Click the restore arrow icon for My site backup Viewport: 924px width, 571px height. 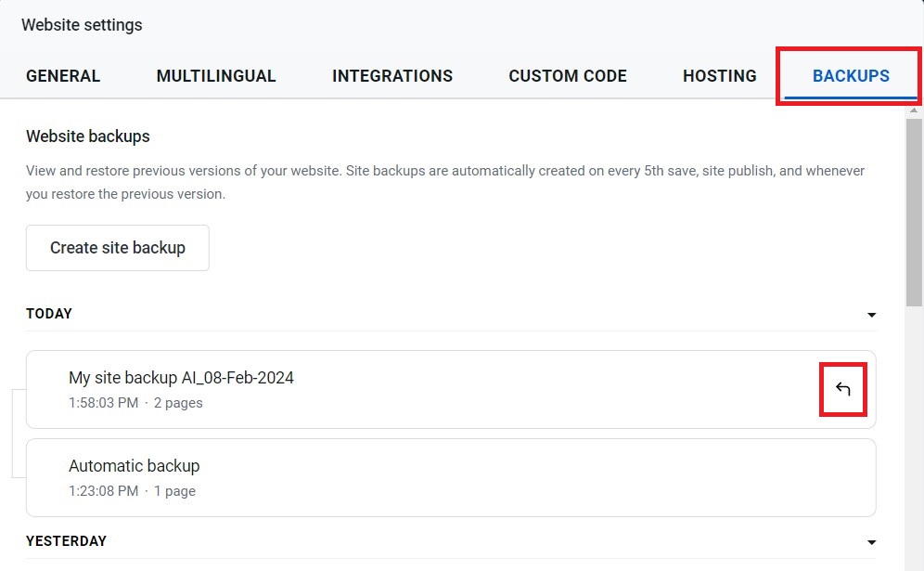click(x=842, y=389)
